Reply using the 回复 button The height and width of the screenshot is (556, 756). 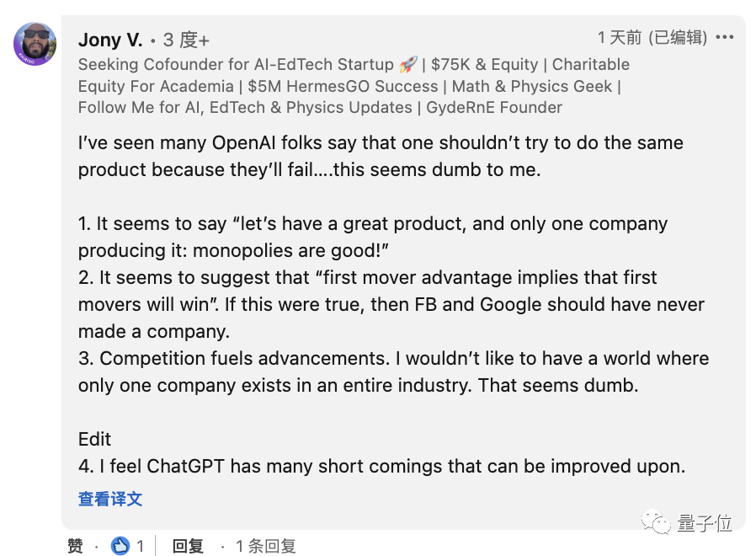[188, 546]
